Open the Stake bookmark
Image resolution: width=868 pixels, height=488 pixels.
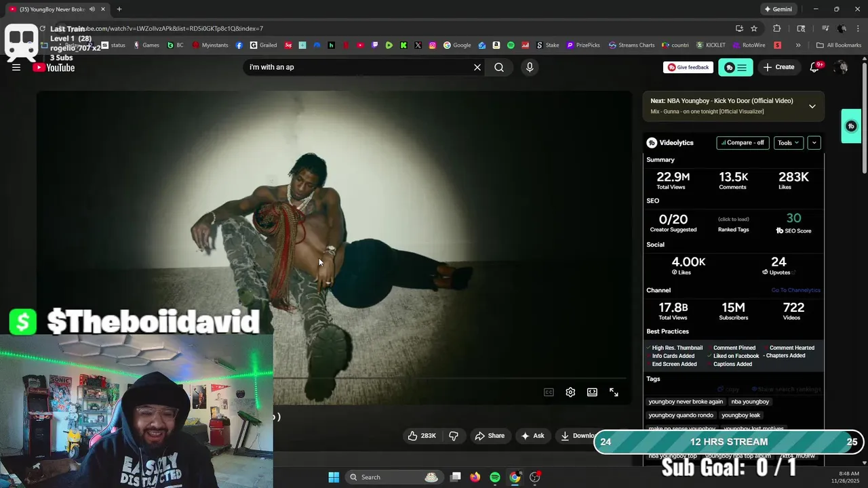coord(548,45)
